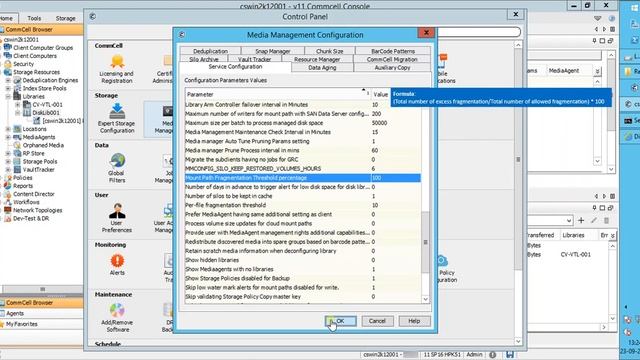The image size is (640, 360).
Task: Open combo box dropdown in right panel
Action: click(x=569, y=221)
